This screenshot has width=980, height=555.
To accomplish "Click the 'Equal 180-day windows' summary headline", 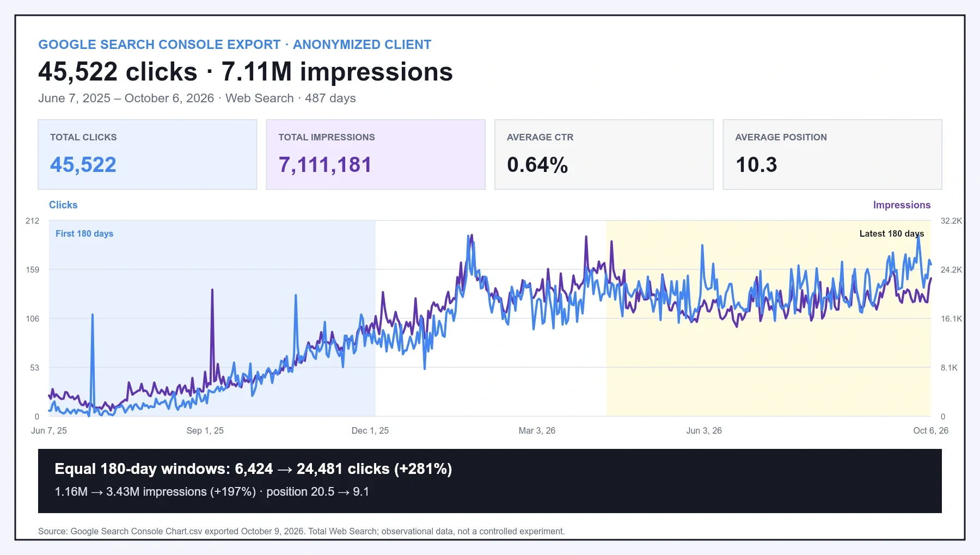I will [253, 469].
